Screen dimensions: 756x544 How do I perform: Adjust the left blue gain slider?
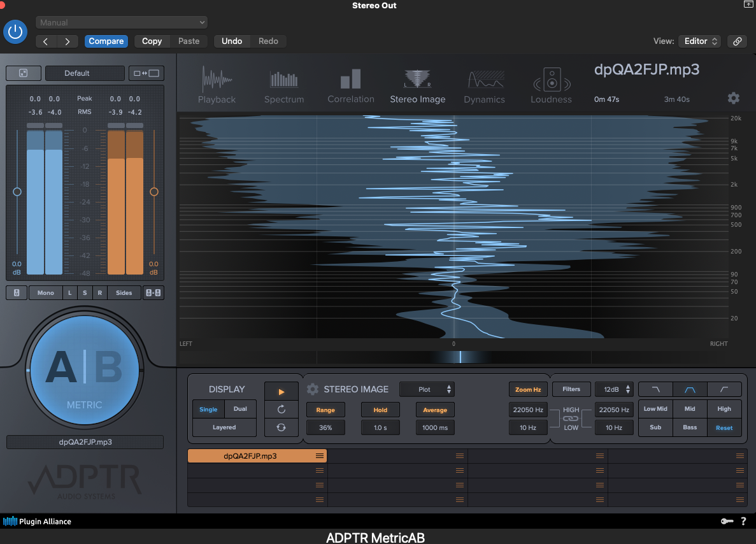tap(17, 192)
